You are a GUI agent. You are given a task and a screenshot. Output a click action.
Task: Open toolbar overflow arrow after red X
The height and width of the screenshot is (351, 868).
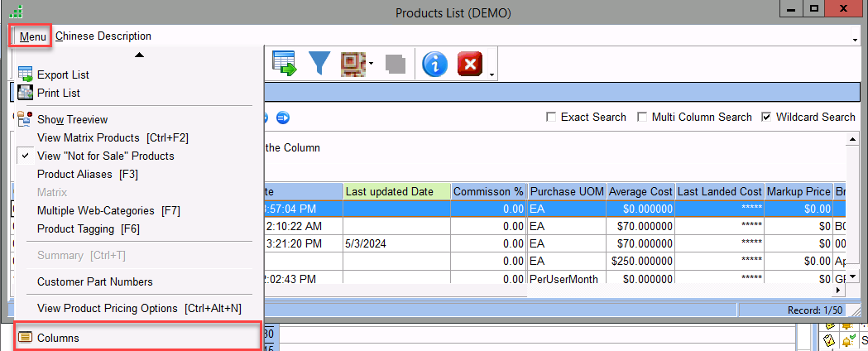coord(492,75)
